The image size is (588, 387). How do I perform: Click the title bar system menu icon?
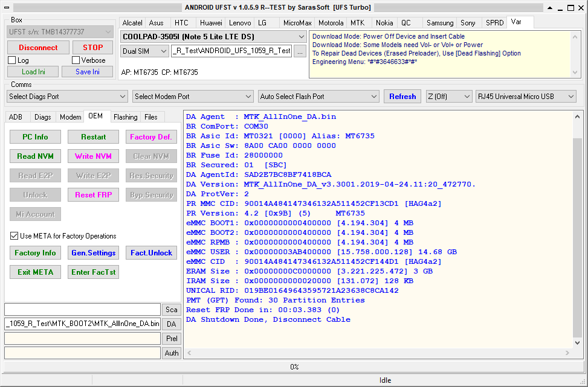(x=7, y=7)
